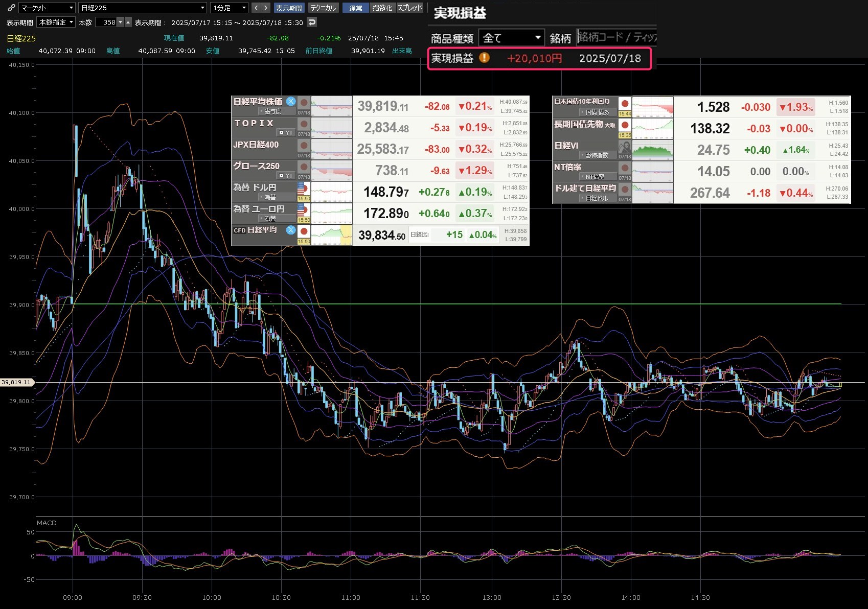Go to previous period with left arrow
The height and width of the screenshot is (609, 868).
(256, 8)
